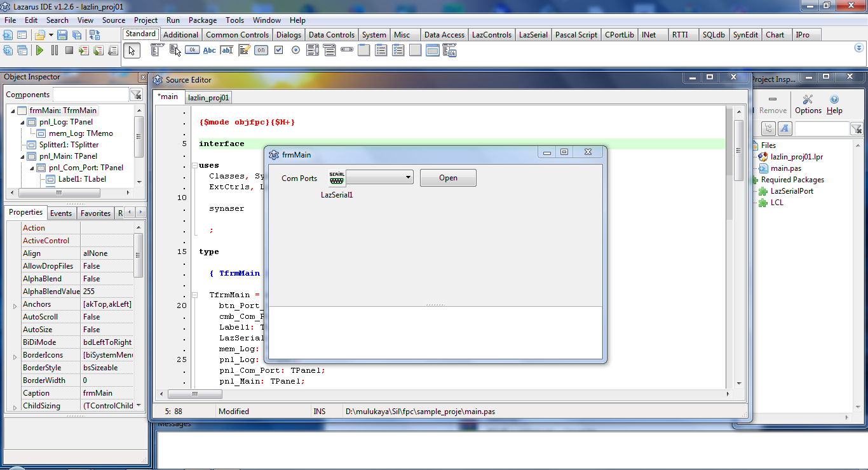
Task: Pick TScrollBar component from the palette
Action: click(347, 50)
